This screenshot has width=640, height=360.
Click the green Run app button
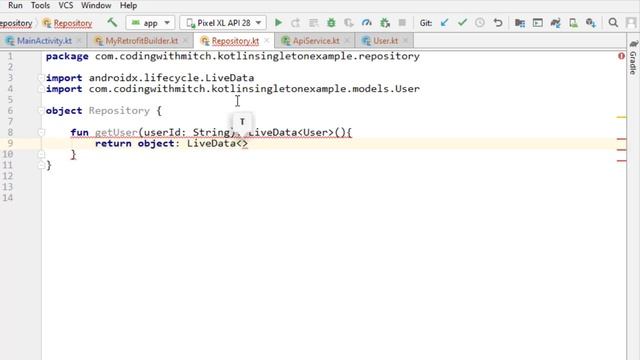(278, 23)
